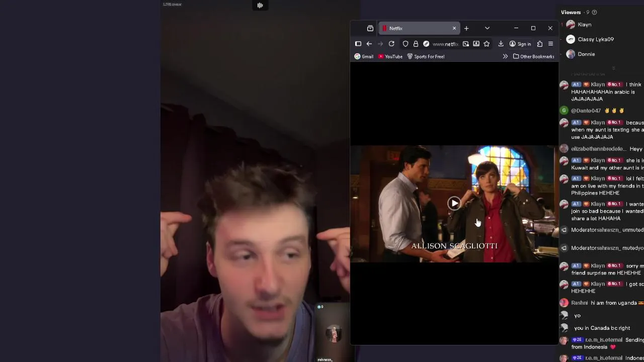Click the elizabethannbredefe chat username
The image size is (644, 362).
click(598, 149)
